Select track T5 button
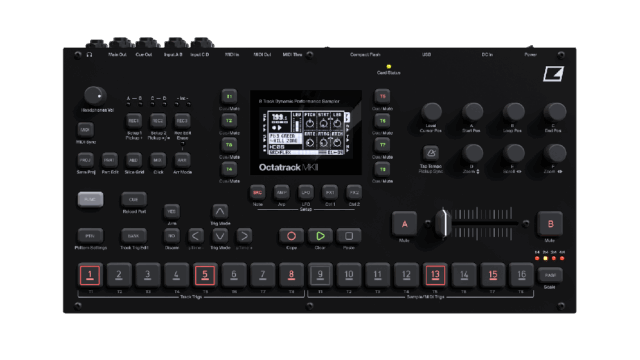Image resolution: width=640 pixels, height=360 pixels. pyautogui.click(x=382, y=97)
